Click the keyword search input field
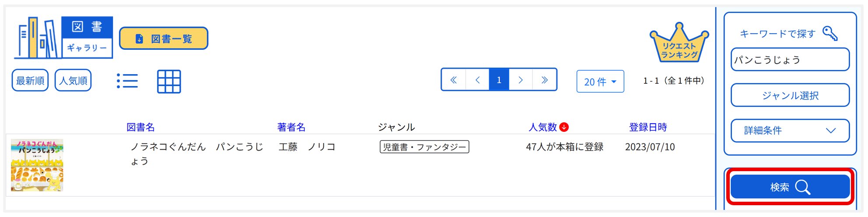868x217 pixels. pyautogui.click(x=790, y=60)
